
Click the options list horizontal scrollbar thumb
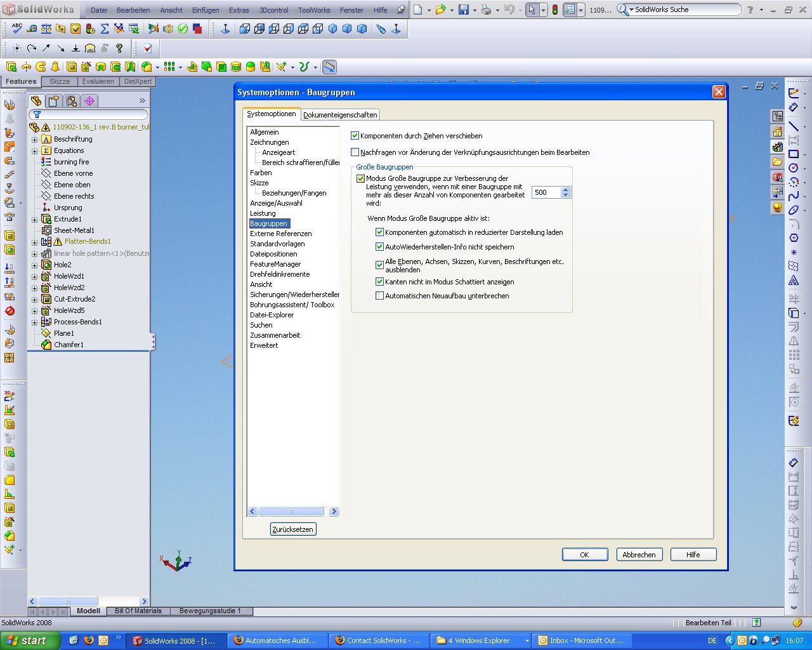[x=291, y=512]
